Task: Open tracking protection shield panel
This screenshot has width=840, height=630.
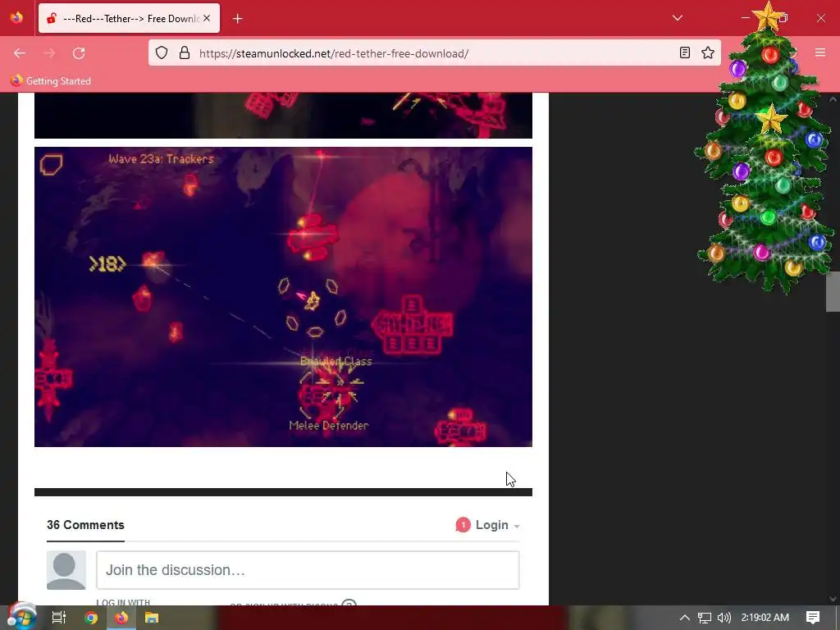Action: pos(162,52)
